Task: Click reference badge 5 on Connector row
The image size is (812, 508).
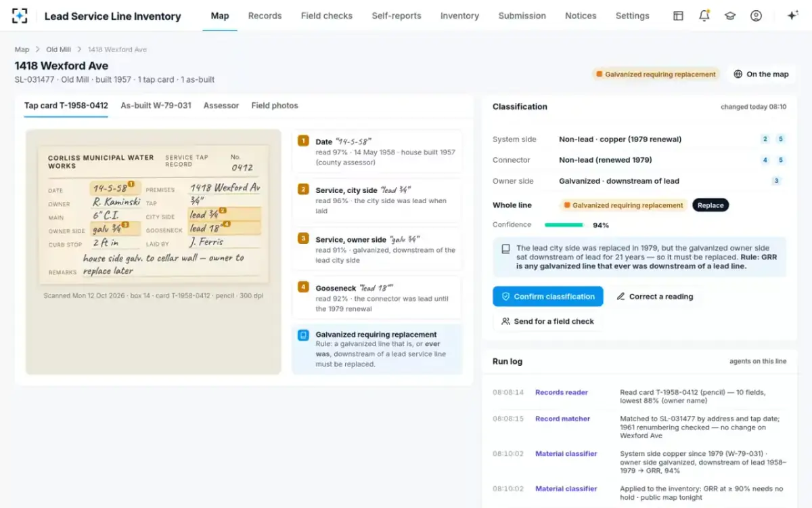Action: point(780,160)
